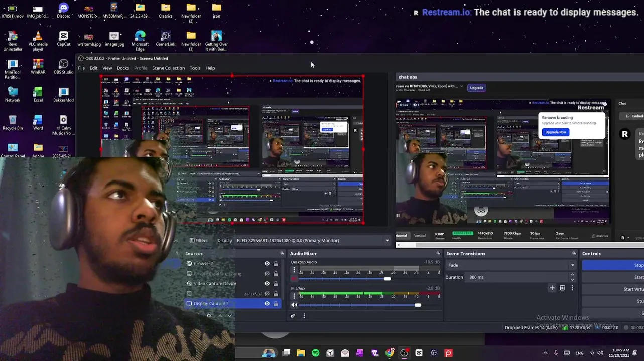Image resolution: width=644 pixels, height=361 pixels.
Task: Open the Docks menu in OBS
Action: (123, 68)
